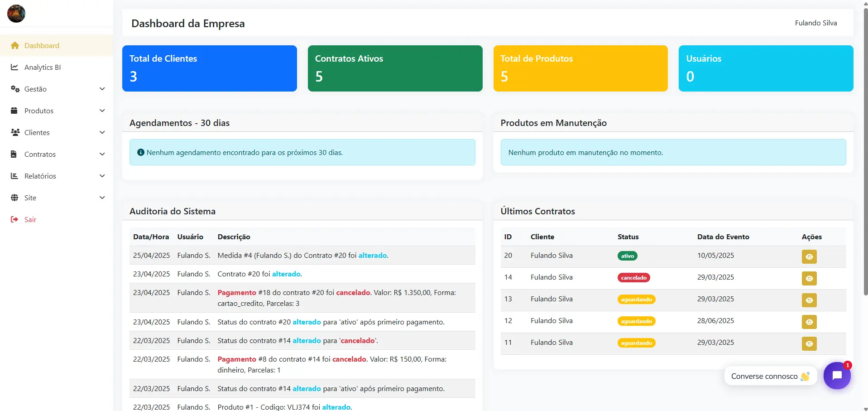The width and height of the screenshot is (868, 411).
Task: Click the chat notification badge
Action: pos(848,365)
